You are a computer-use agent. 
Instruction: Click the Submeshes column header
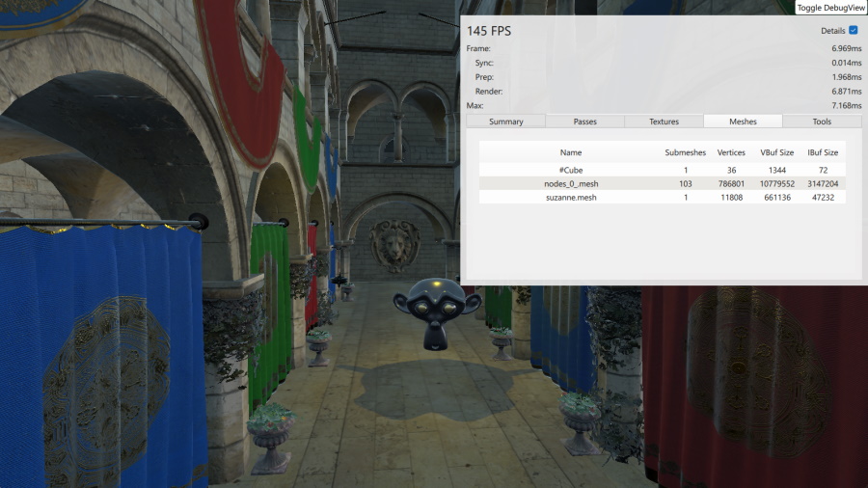click(x=685, y=152)
